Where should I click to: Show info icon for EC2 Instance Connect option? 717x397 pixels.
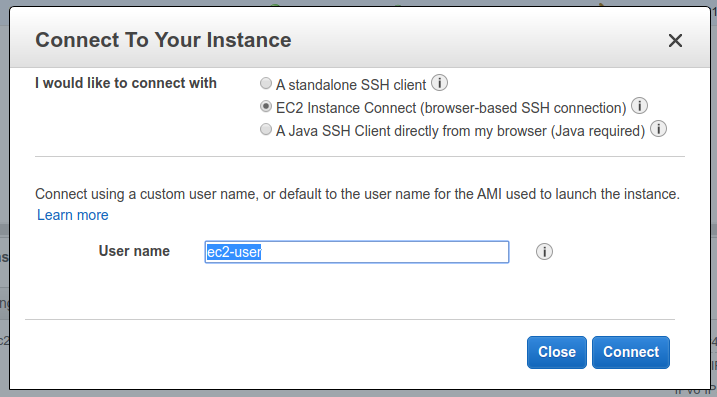[639, 106]
